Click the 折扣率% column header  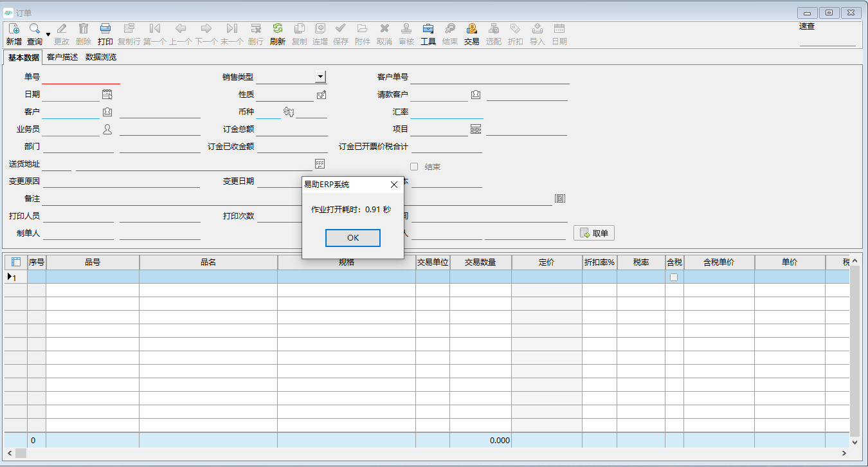click(599, 262)
